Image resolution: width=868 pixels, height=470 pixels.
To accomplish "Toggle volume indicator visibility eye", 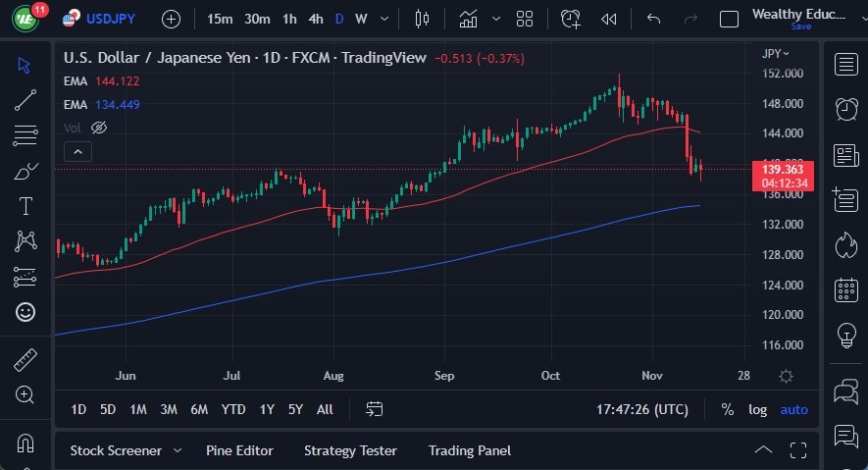I will [98, 128].
